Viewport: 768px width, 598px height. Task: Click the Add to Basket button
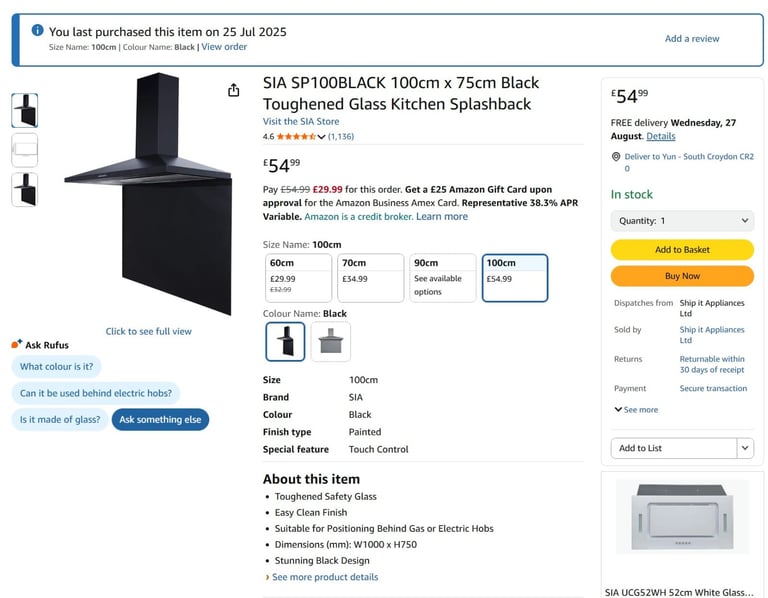click(x=682, y=250)
